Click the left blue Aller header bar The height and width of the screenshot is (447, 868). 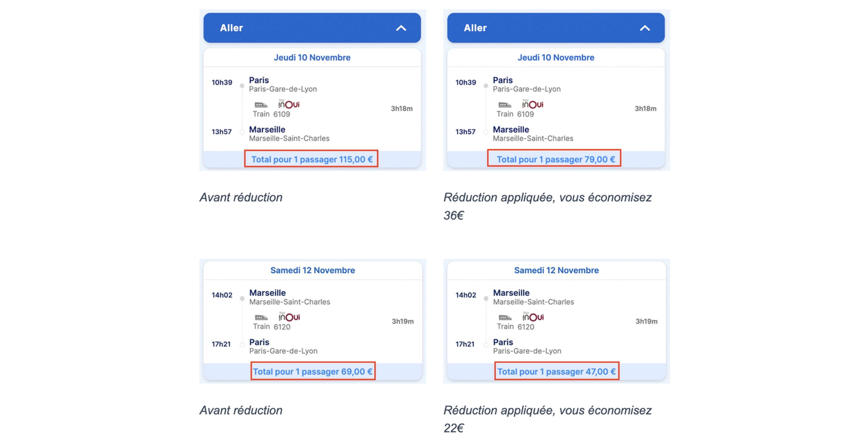click(312, 28)
